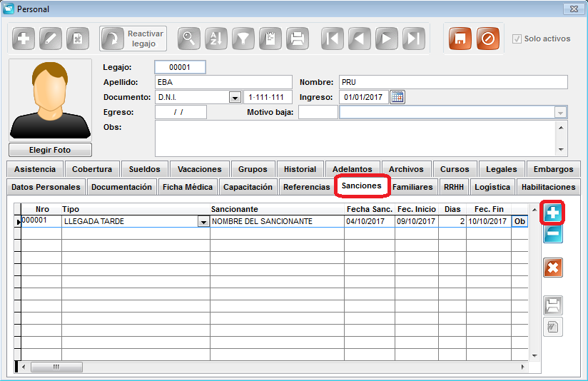Click the sanctions document export icon
The width and height of the screenshot is (588, 381).
(553, 327)
